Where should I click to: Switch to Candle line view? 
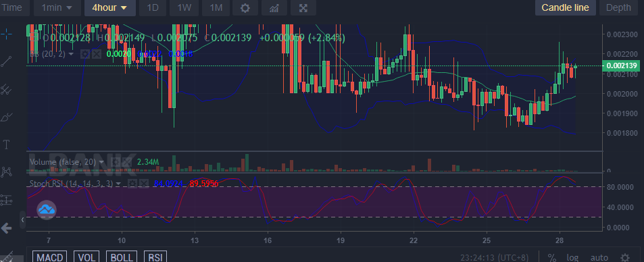[x=565, y=8]
